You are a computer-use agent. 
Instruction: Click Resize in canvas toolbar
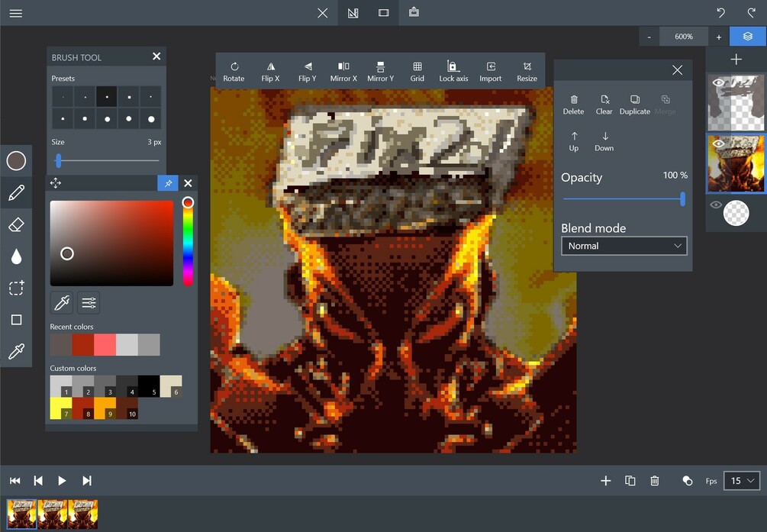(x=527, y=72)
